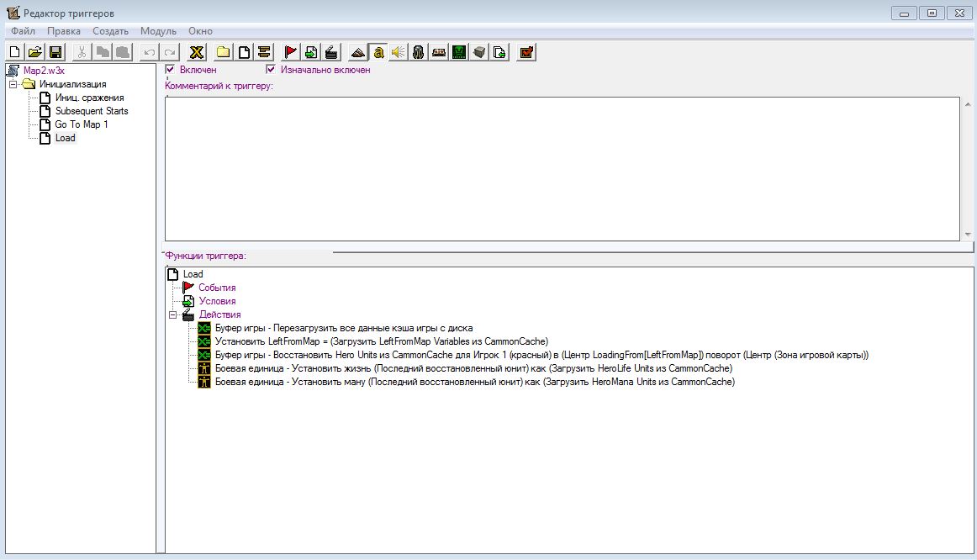Paste using toolbar clipboard icon
977x560 pixels.
123,52
